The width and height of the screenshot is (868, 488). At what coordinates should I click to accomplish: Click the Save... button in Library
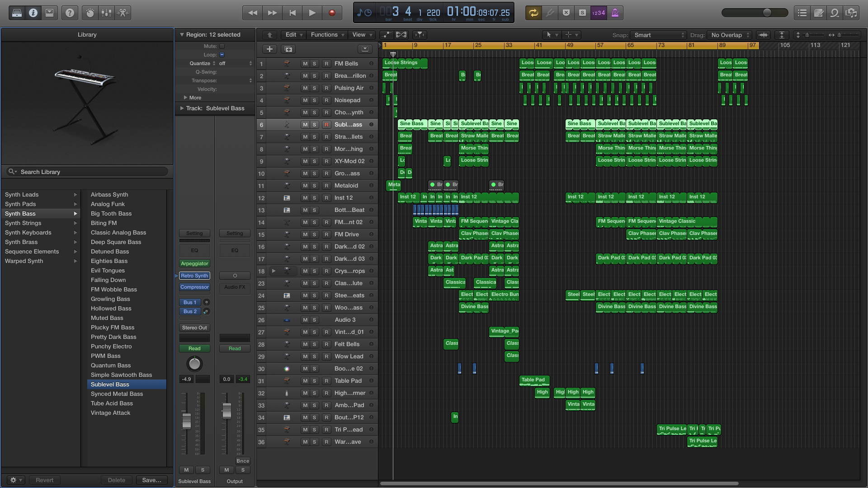point(151,480)
